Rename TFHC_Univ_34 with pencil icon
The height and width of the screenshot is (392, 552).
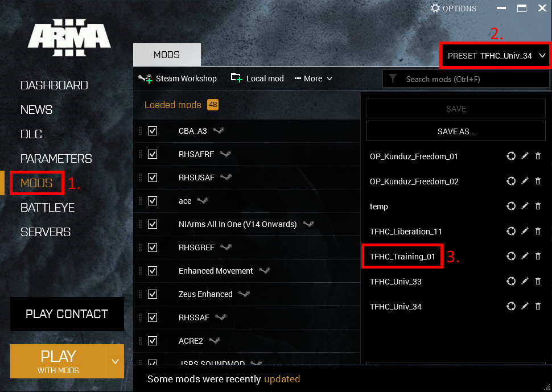coord(525,306)
